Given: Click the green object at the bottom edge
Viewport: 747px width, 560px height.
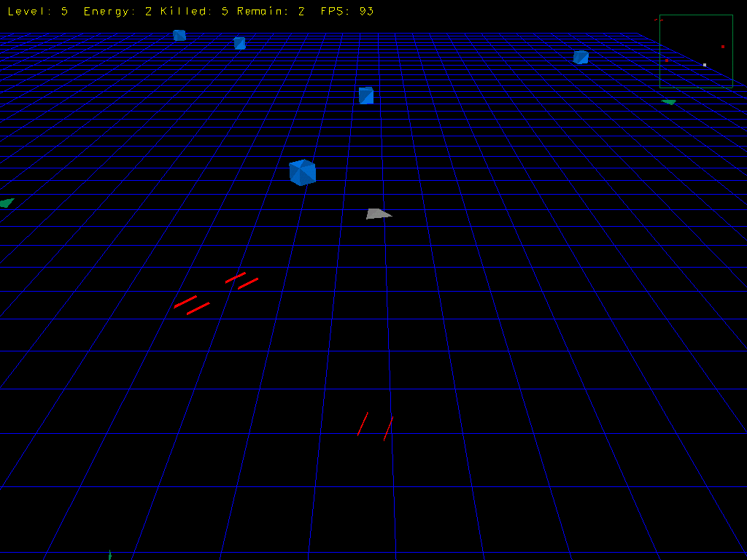Looking at the screenshot, I should [109, 555].
